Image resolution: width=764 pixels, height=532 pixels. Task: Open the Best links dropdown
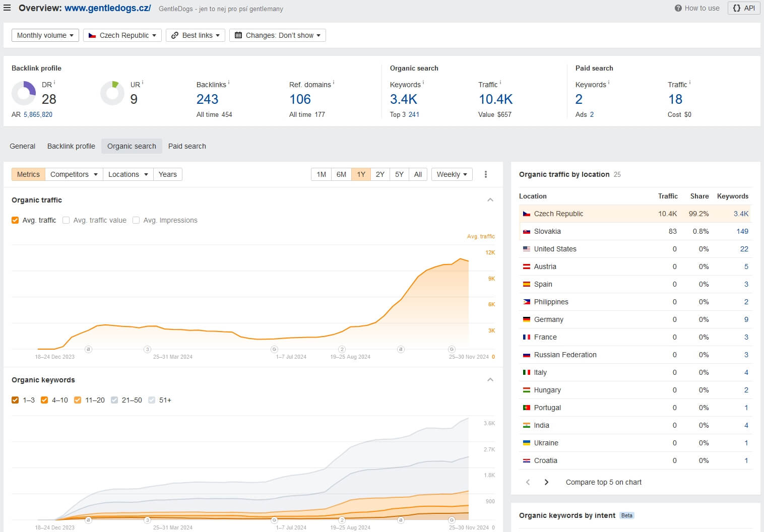(x=196, y=35)
